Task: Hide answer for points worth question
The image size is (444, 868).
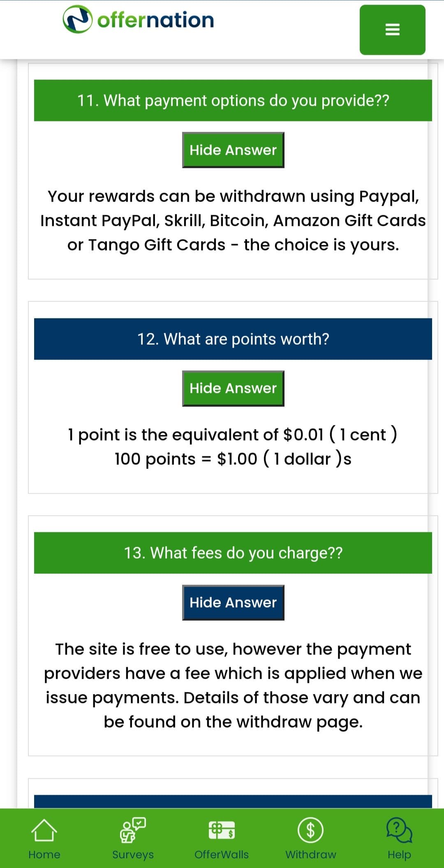Action: tap(233, 388)
